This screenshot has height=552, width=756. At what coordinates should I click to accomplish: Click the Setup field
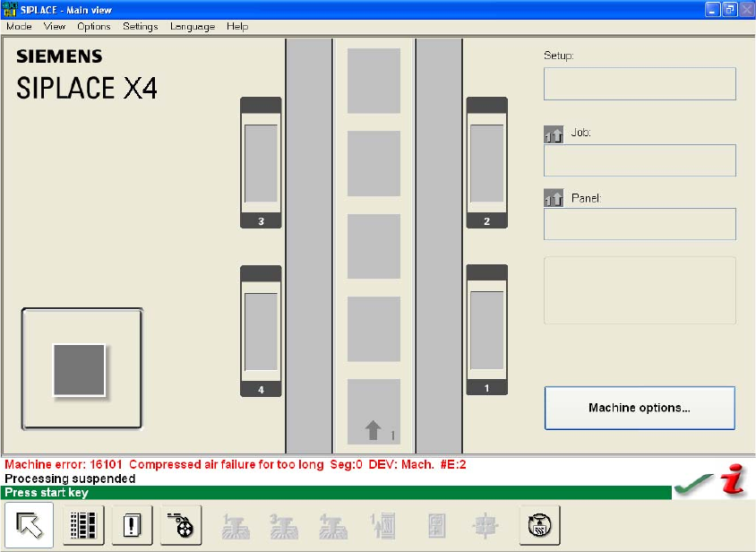point(640,84)
